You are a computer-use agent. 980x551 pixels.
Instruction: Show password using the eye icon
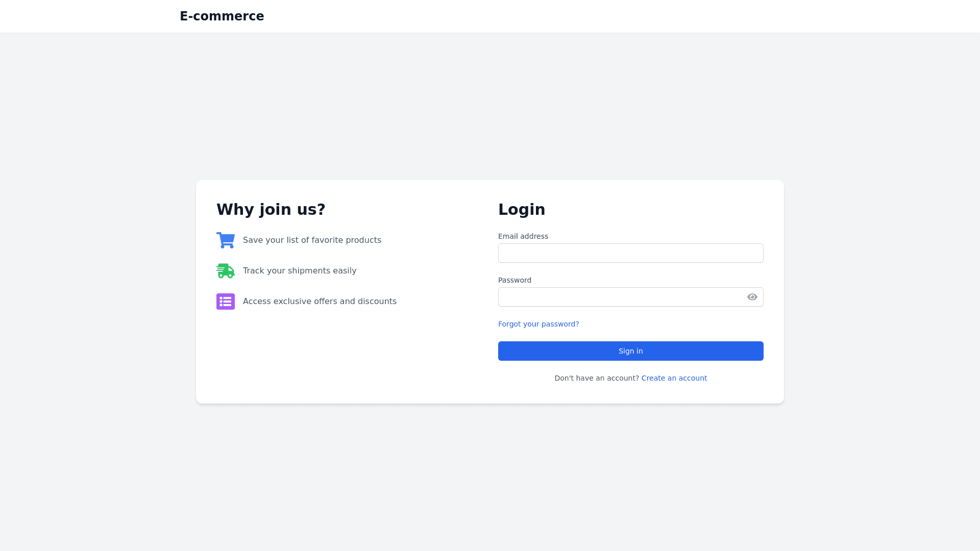pyautogui.click(x=752, y=297)
